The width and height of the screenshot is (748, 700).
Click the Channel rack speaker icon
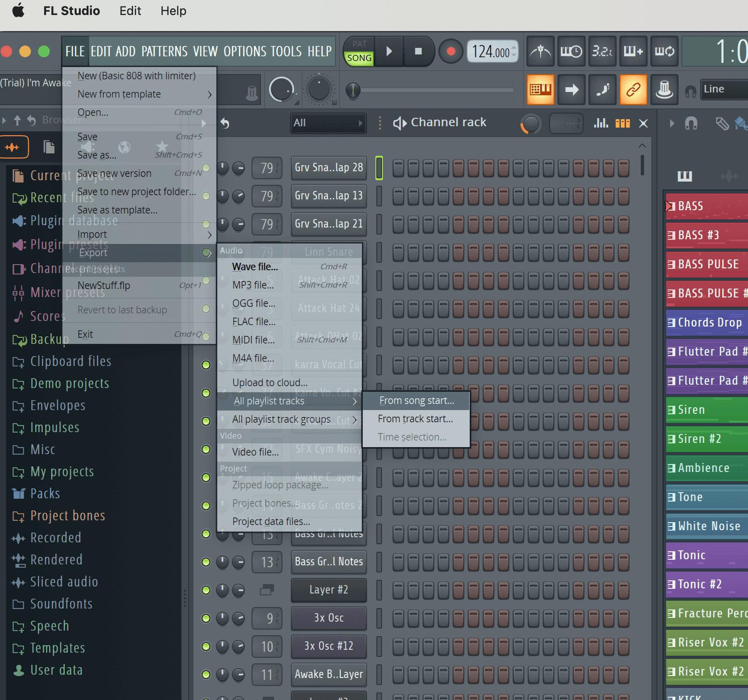[400, 123]
